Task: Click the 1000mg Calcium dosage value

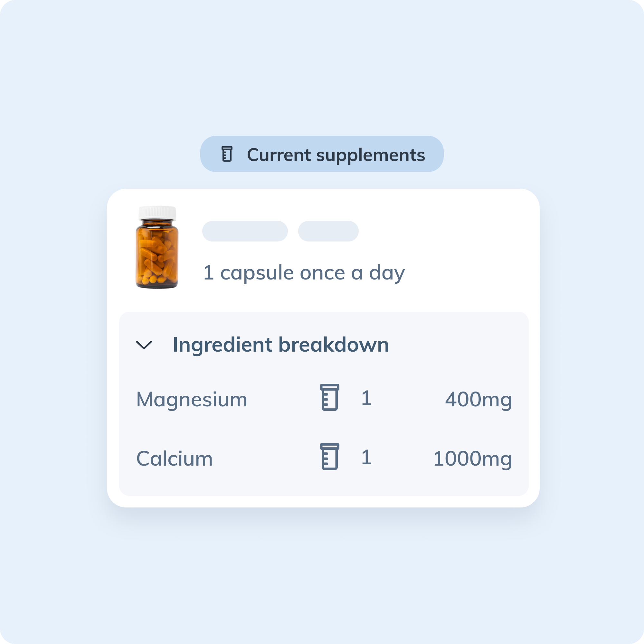Action: [x=473, y=459]
